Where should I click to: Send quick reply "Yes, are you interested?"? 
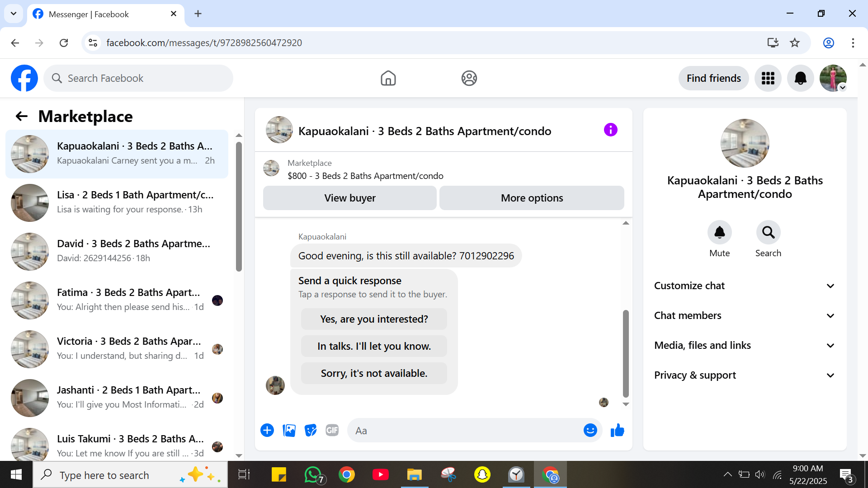pyautogui.click(x=374, y=319)
